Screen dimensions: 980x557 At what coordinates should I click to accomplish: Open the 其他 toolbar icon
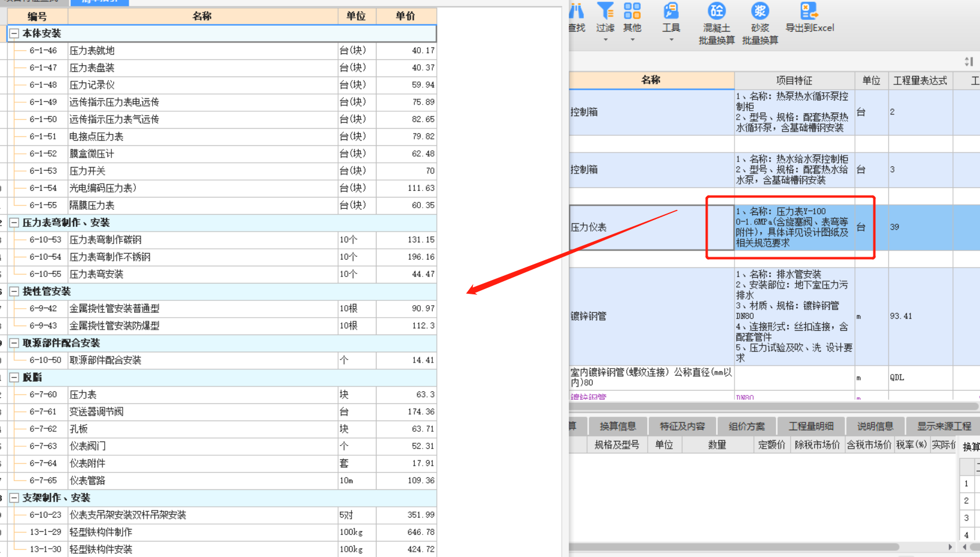click(632, 11)
